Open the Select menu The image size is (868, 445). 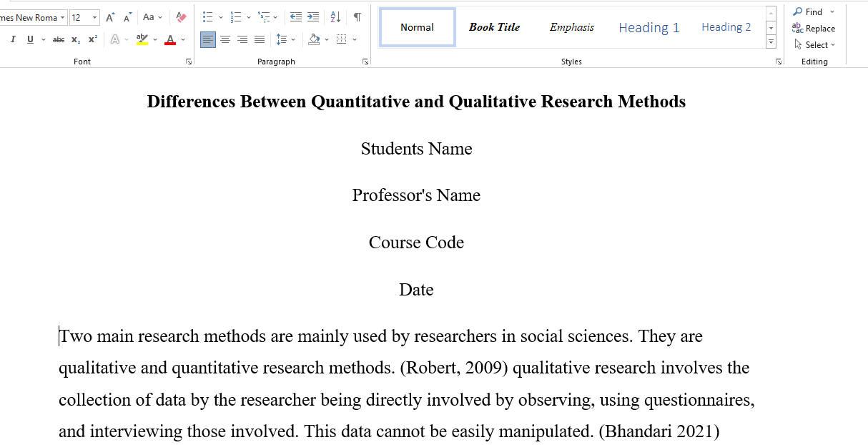tap(814, 44)
